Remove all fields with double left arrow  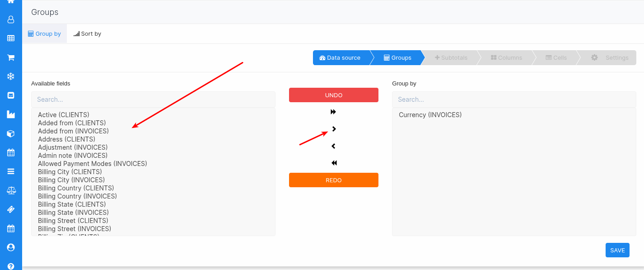click(x=334, y=163)
